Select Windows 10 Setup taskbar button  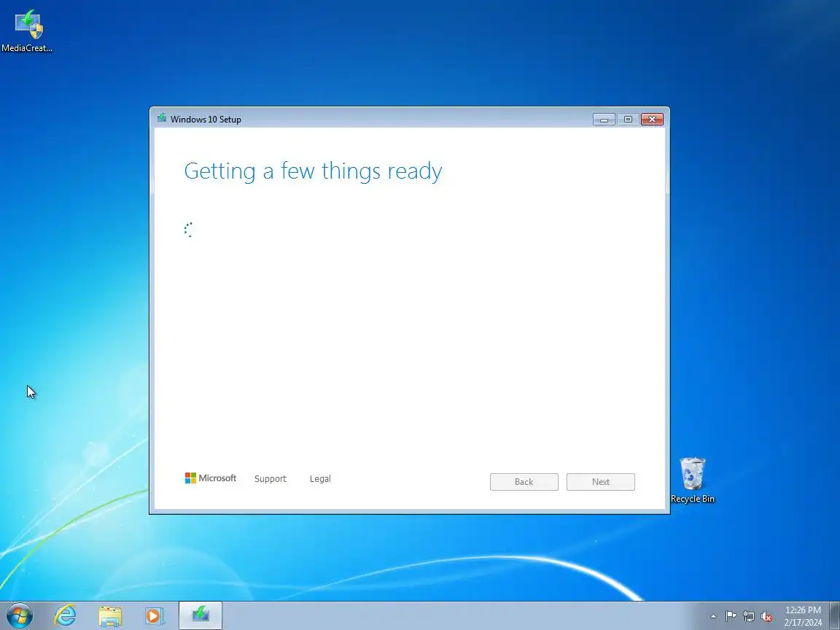tap(201, 615)
